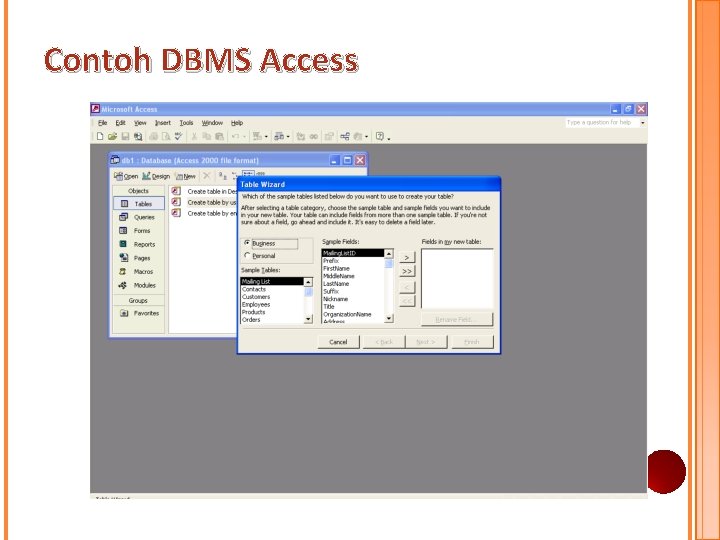Open the Window menu
This screenshot has width=720, height=540.
click(212, 123)
